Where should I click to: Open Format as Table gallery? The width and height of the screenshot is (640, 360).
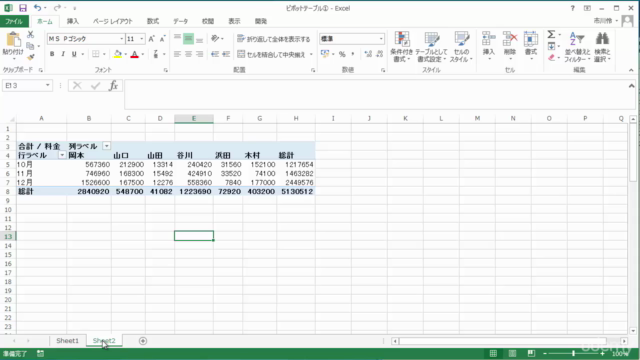pyautogui.click(x=431, y=47)
